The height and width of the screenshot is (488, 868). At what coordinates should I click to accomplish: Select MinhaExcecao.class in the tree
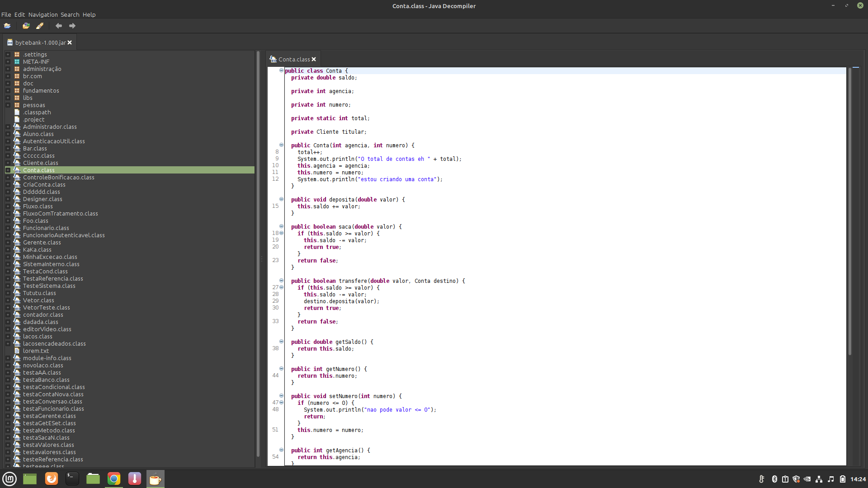pyautogui.click(x=50, y=257)
